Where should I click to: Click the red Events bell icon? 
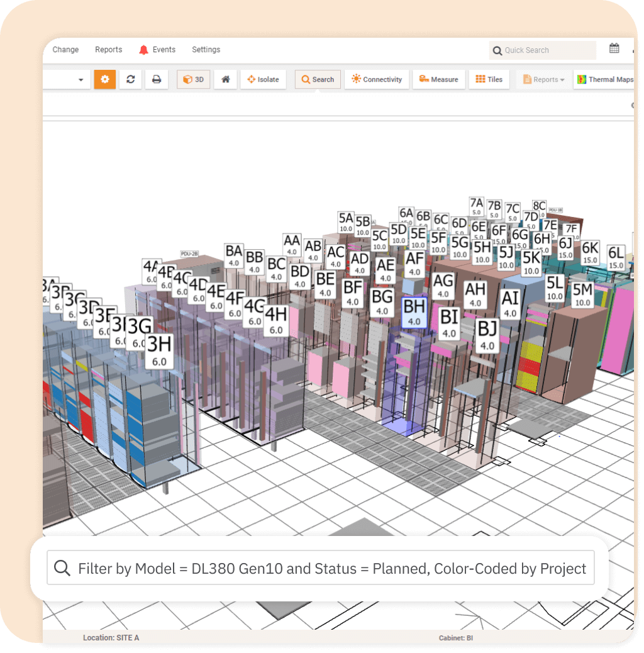tap(143, 50)
